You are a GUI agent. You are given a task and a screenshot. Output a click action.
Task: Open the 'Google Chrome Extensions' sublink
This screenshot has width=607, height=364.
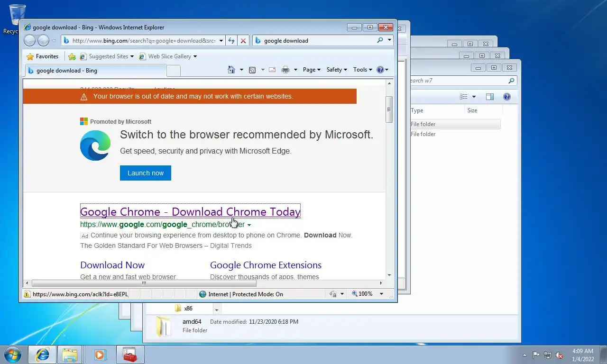[266, 265]
